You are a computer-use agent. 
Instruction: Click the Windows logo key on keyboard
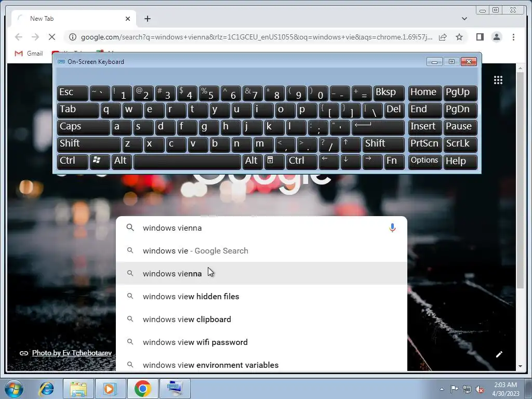pyautogui.click(x=100, y=162)
